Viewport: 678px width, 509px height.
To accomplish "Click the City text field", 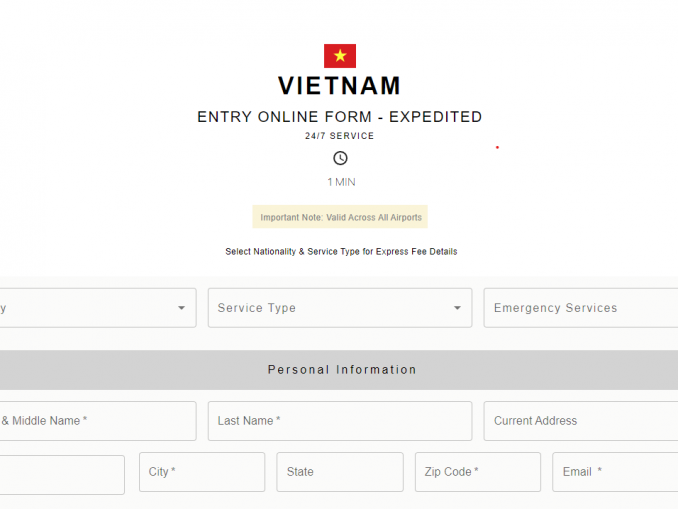I will (x=201, y=472).
